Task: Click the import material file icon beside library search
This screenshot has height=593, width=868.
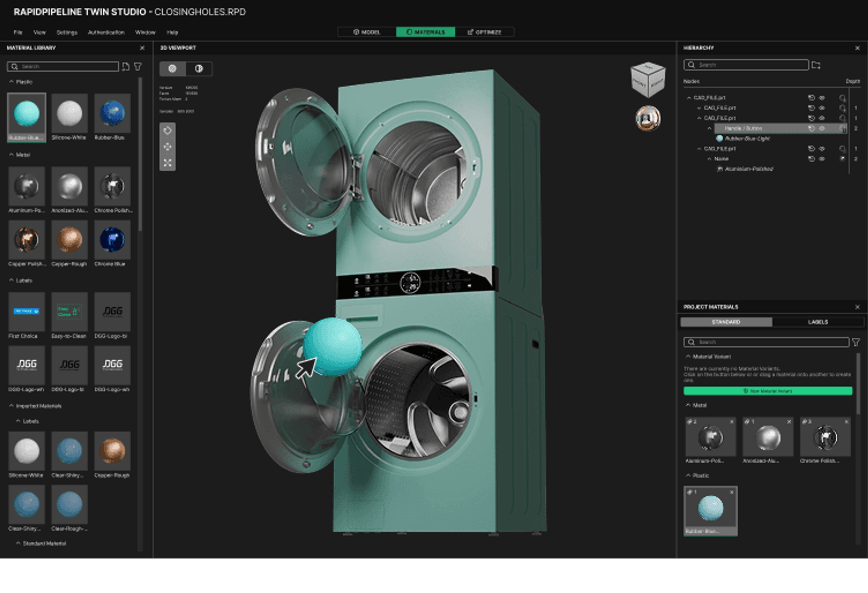Action: coord(126,66)
